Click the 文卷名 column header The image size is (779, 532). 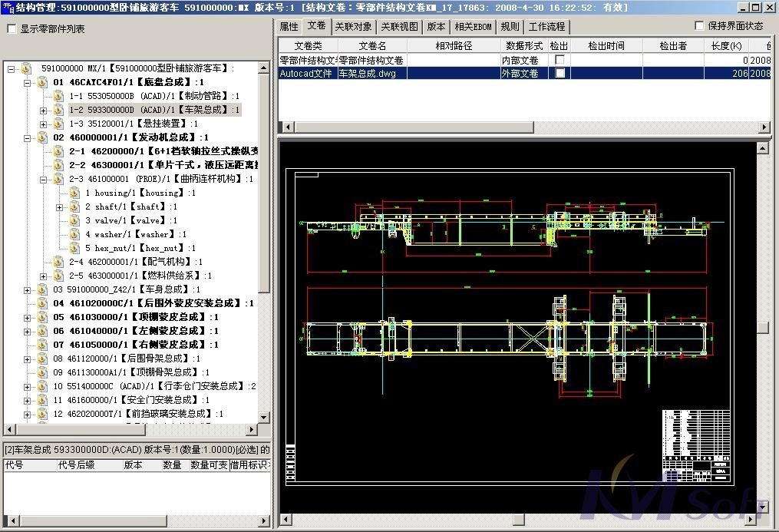[x=372, y=46]
